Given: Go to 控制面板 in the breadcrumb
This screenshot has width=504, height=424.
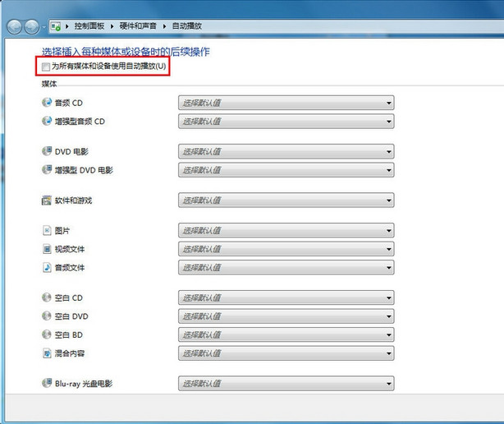Looking at the screenshot, I should [x=89, y=25].
